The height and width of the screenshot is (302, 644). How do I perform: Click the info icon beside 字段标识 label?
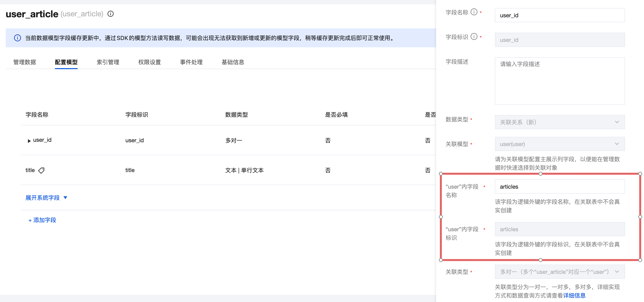pos(474,36)
